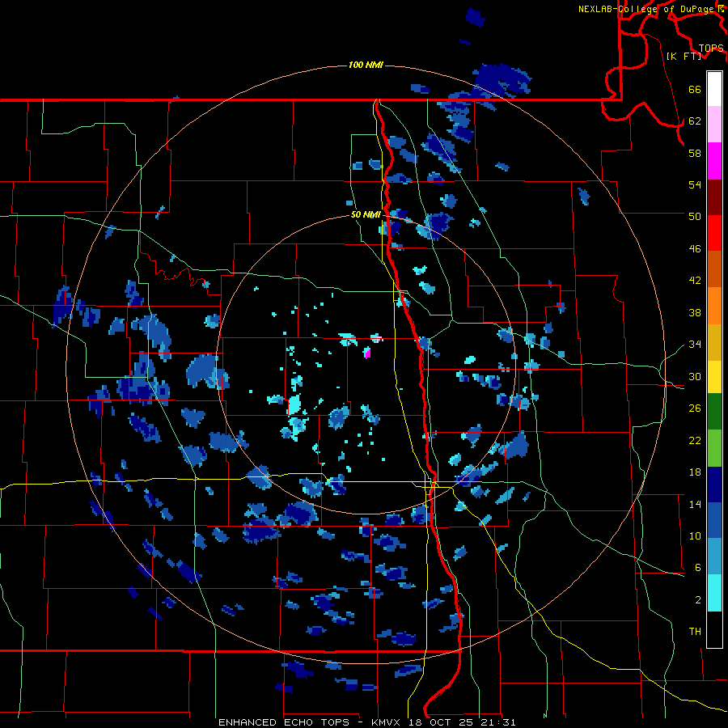
Task: Click the 21:31 time stamp in caption
Action: (499, 722)
